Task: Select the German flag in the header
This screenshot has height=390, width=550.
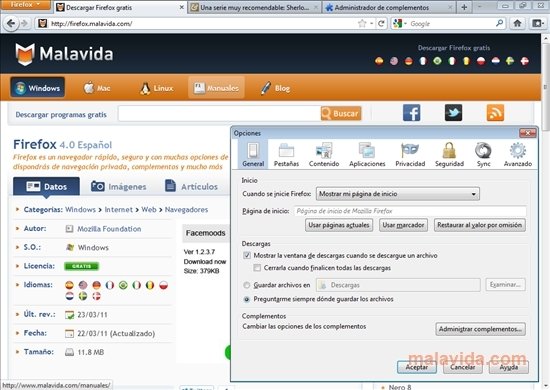Action: pos(409,61)
